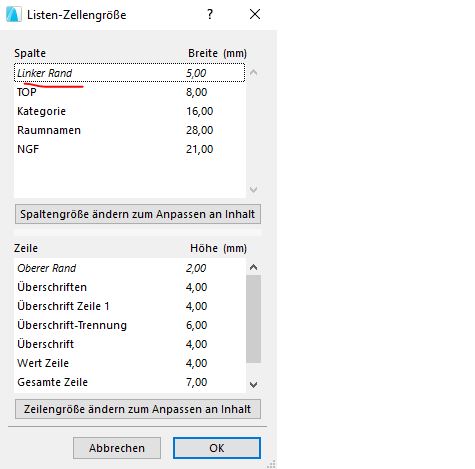Select the Überschrift Zeile 1 row

130,306
